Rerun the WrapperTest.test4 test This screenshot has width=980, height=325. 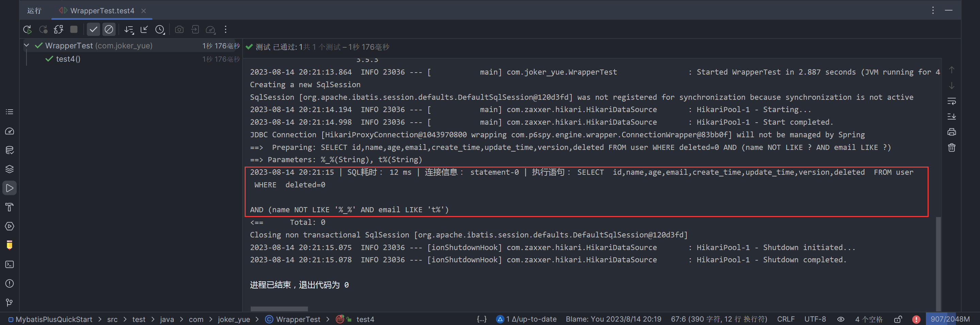point(27,29)
